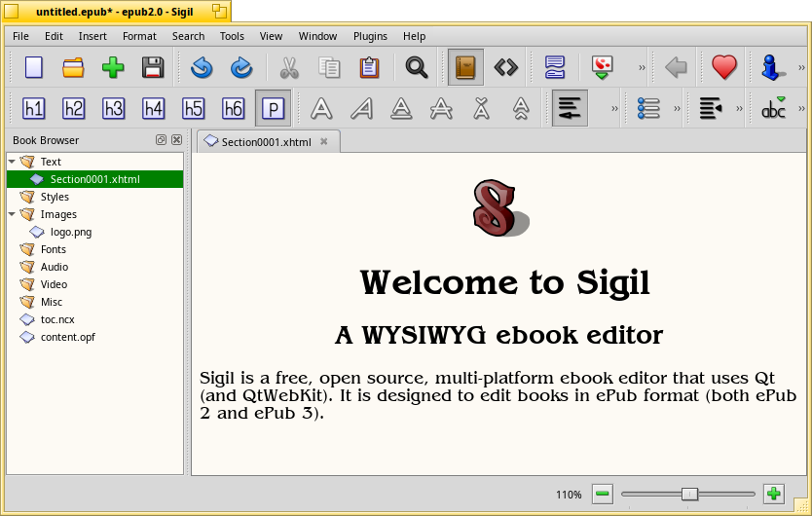
Task: Toggle subscript formatting
Action: click(x=481, y=109)
